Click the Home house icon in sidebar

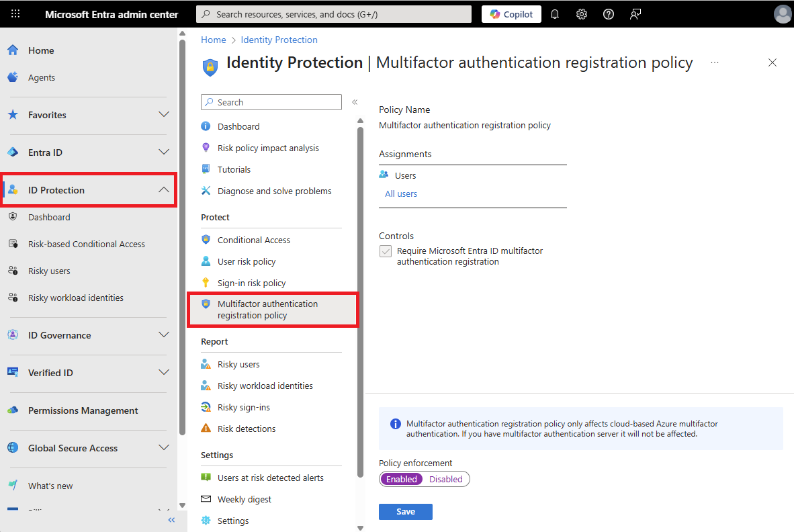pos(13,50)
